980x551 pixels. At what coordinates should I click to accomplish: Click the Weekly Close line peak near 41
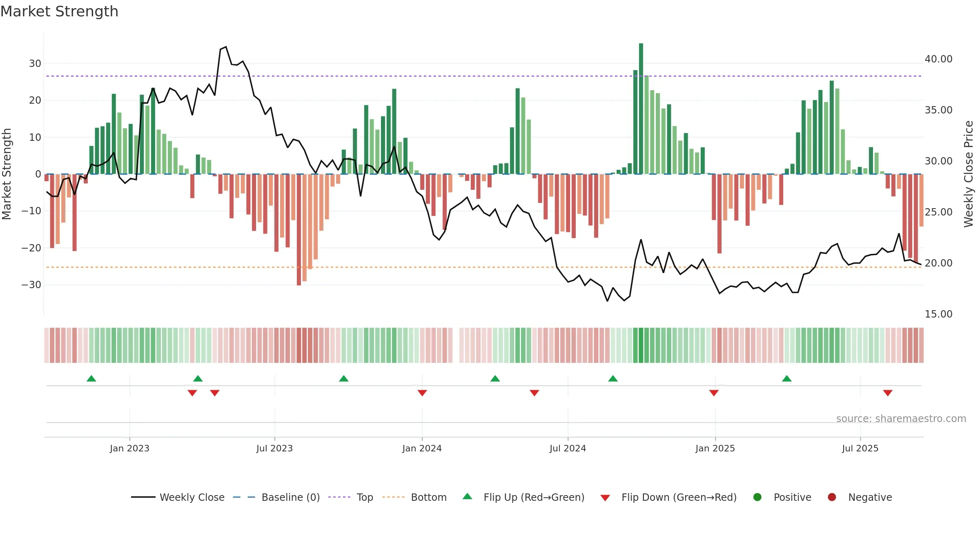click(x=226, y=47)
